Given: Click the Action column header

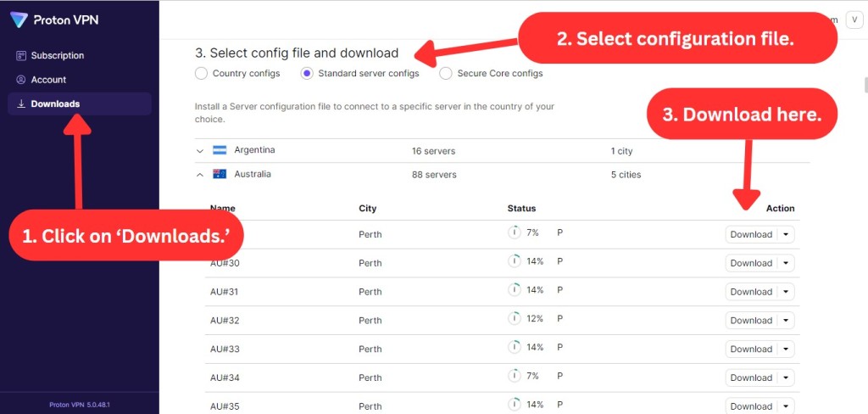Looking at the screenshot, I should 780,209.
